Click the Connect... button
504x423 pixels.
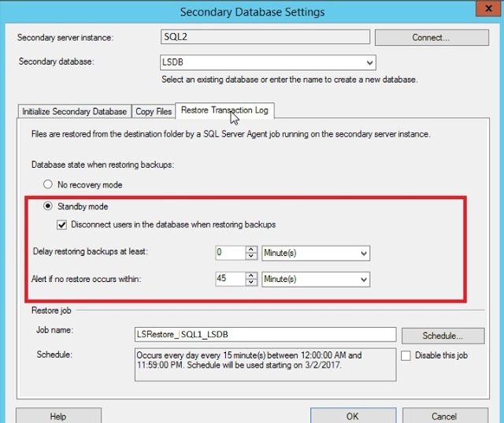432,38
